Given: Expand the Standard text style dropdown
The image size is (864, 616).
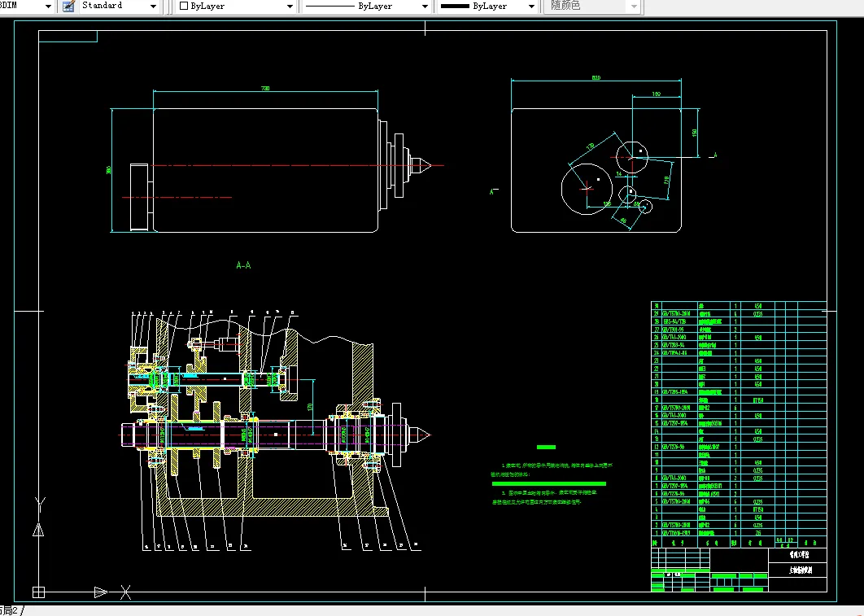Looking at the screenshot, I should point(154,6).
